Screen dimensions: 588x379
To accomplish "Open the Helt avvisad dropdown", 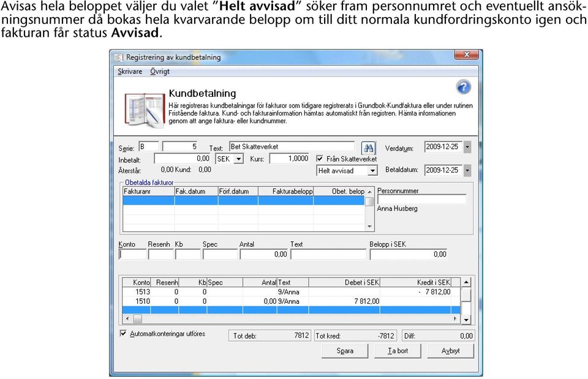I will pos(372,171).
